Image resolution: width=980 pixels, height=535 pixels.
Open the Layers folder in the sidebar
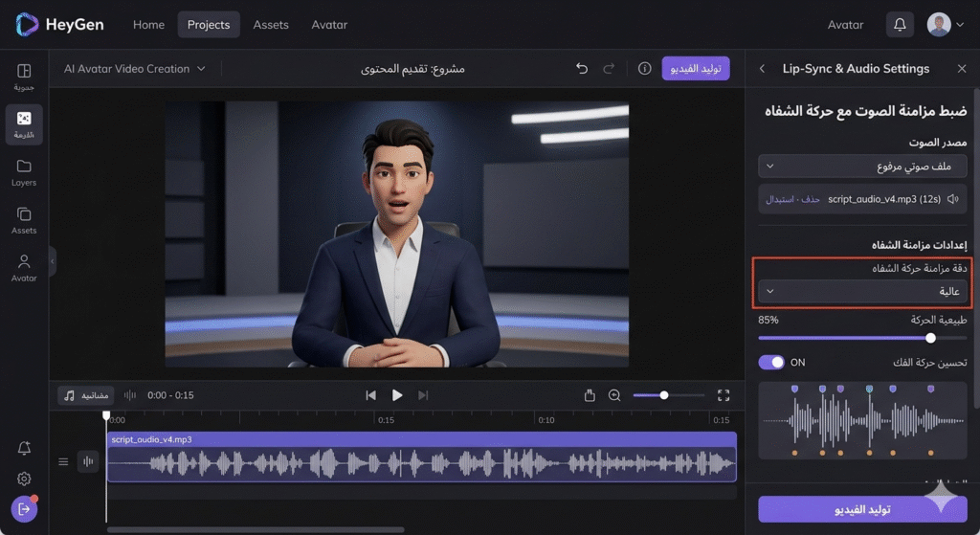tap(24, 172)
